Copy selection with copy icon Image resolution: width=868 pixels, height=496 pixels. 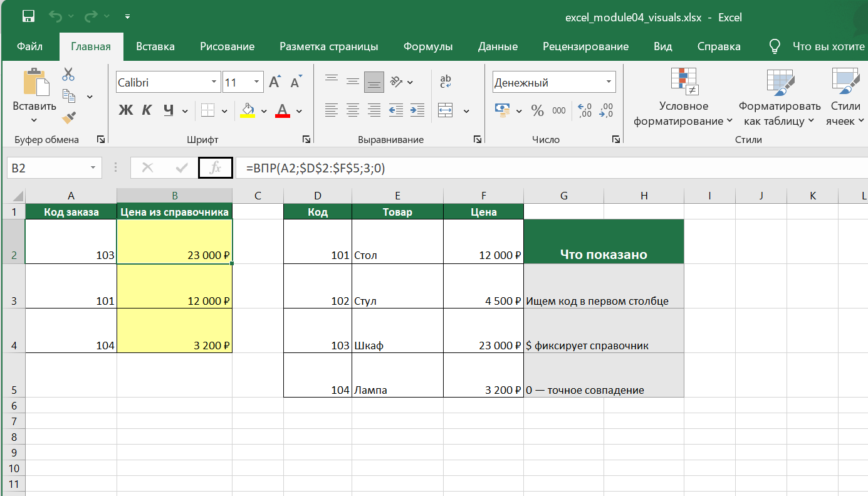point(68,96)
